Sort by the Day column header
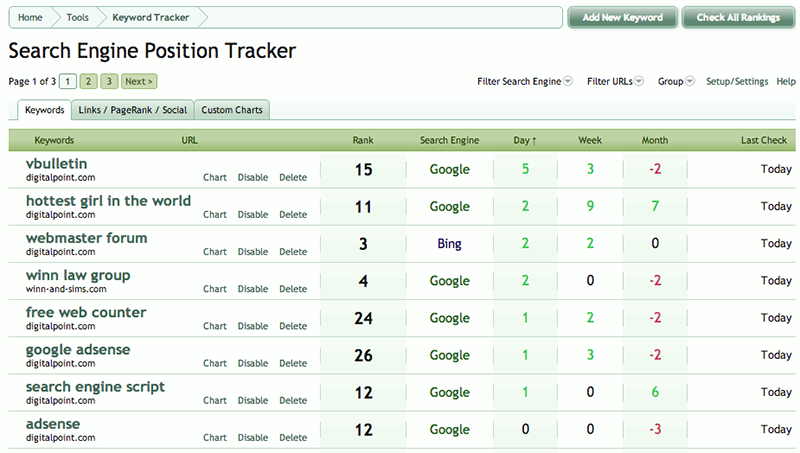 pyautogui.click(x=524, y=140)
